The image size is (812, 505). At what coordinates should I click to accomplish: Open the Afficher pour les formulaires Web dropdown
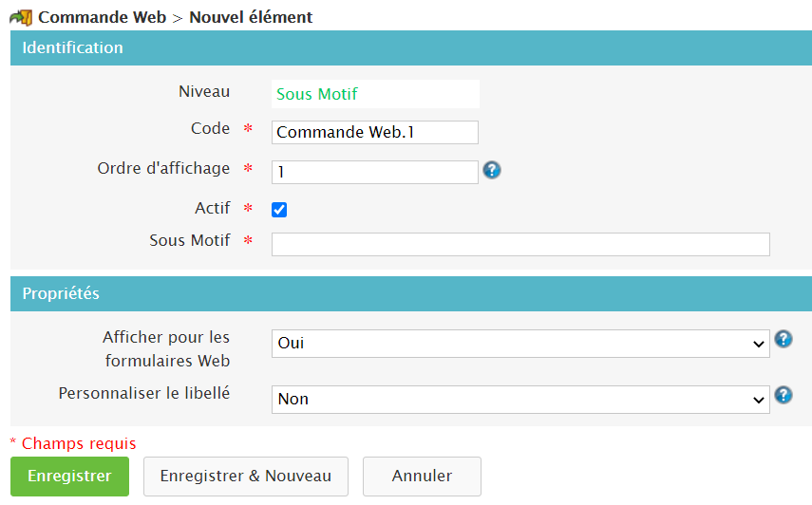tap(519, 343)
